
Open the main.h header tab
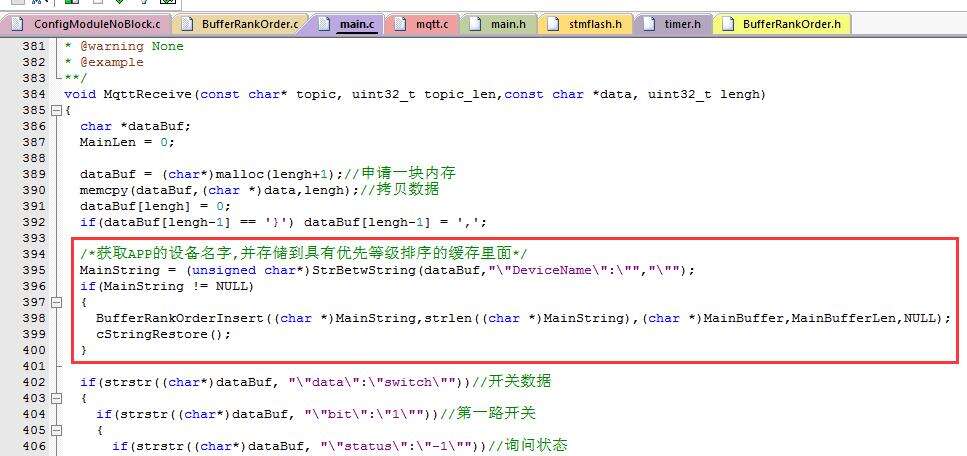[x=498, y=25]
